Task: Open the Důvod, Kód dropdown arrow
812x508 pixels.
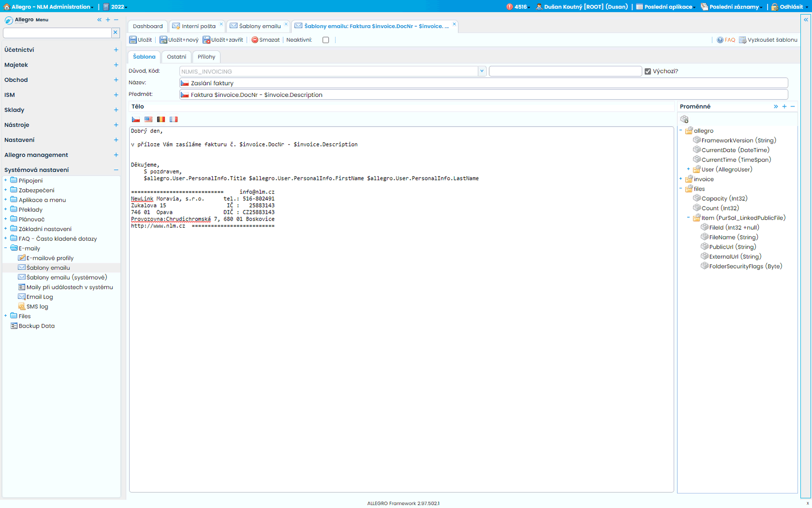Action: pos(481,71)
